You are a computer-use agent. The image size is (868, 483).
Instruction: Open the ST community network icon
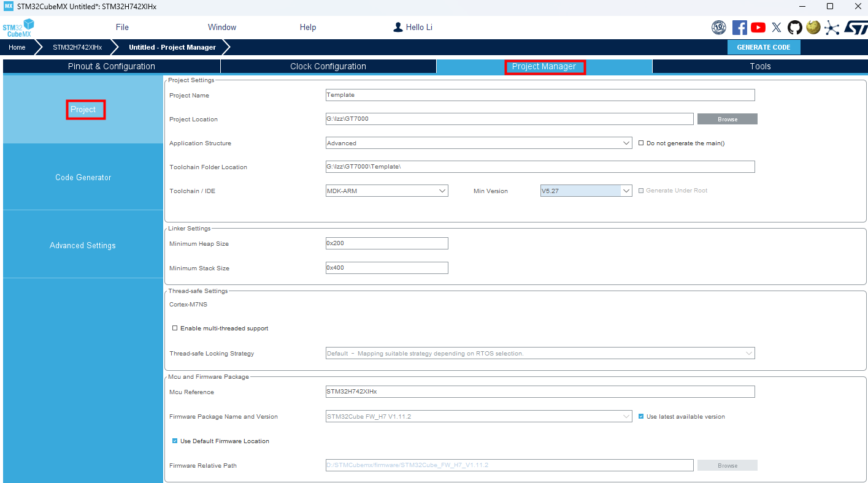pyautogui.click(x=831, y=28)
